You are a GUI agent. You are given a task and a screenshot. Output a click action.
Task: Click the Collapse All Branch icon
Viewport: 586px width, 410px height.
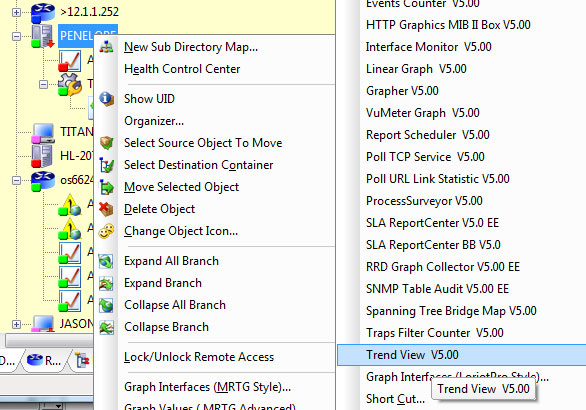[x=107, y=305]
